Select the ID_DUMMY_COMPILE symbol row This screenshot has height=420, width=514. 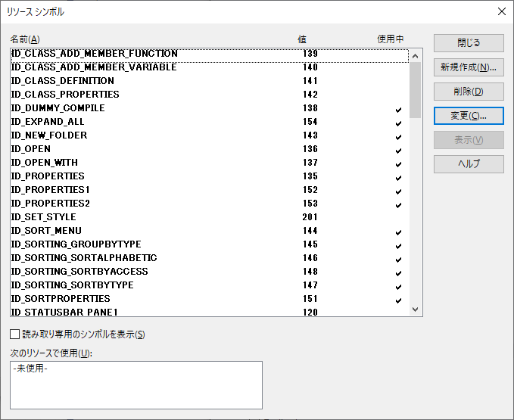[x=58, y=108]
